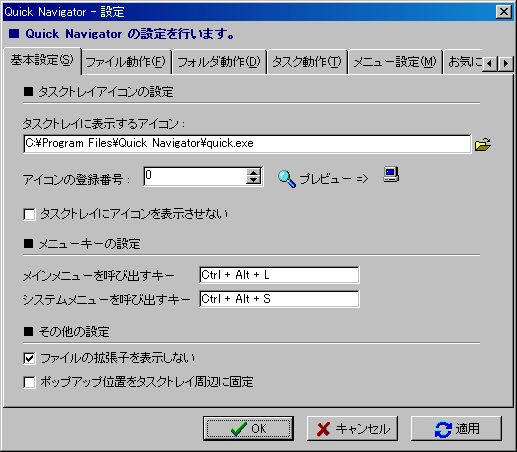Click the 適用 apply button
The height and width of the screenshot is (452, 517).
[456, 428]
